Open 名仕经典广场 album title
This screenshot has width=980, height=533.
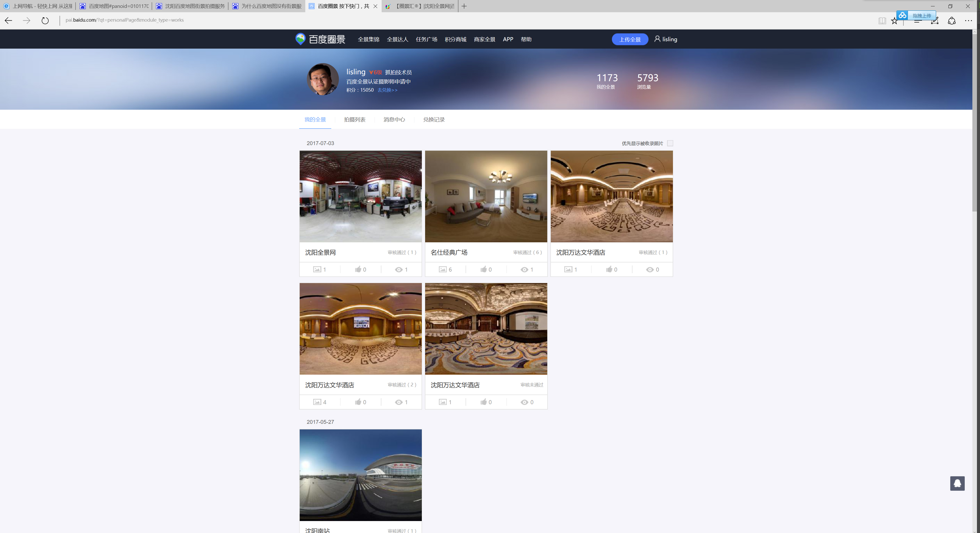coord(449,253)
